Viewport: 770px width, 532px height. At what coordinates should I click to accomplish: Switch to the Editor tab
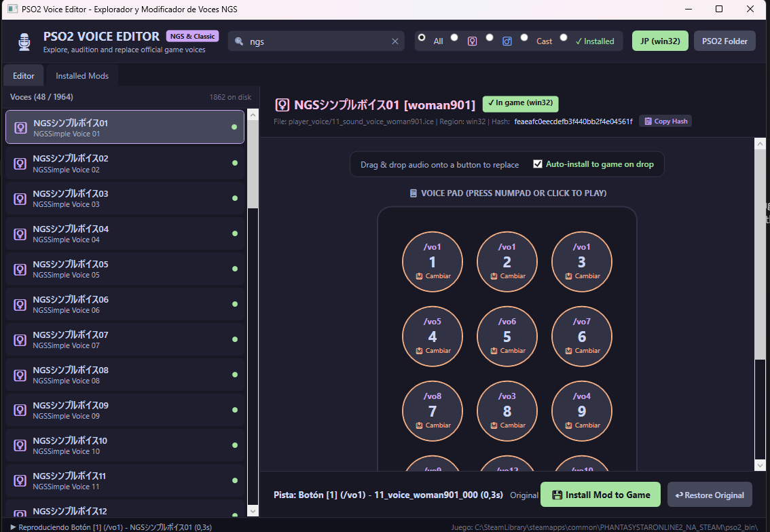pyautogui.click(x=24, y=75)
